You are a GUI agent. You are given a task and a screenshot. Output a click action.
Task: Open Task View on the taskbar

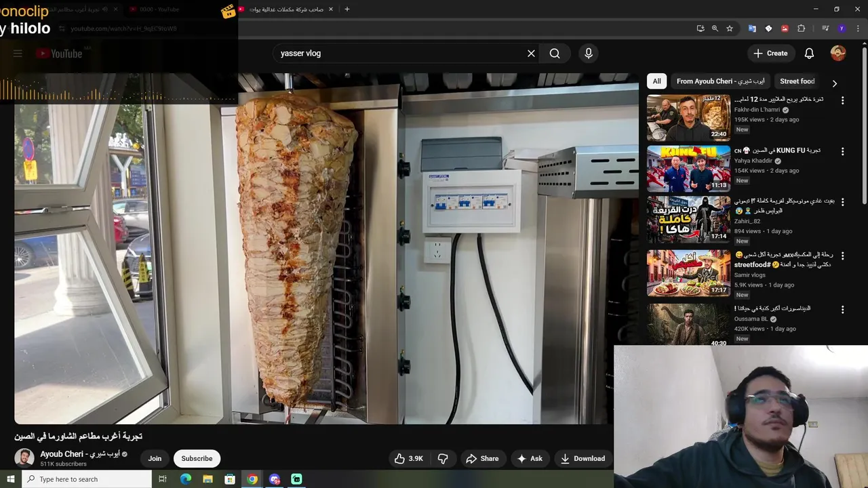click(163, 479)
